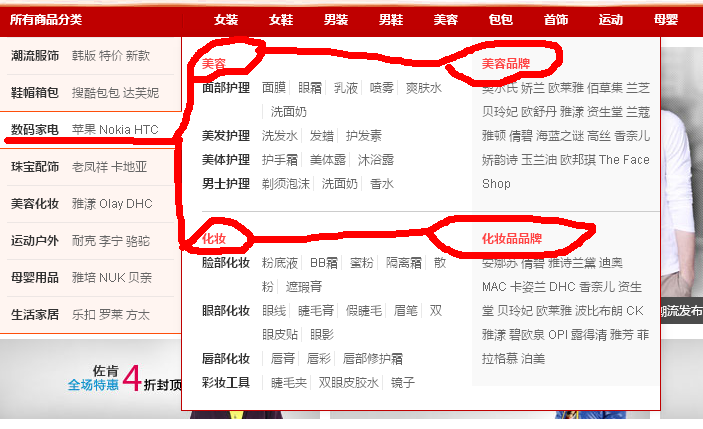
Task: Select 生活家居 category in sidebar
Action: (x=35, y=315)
